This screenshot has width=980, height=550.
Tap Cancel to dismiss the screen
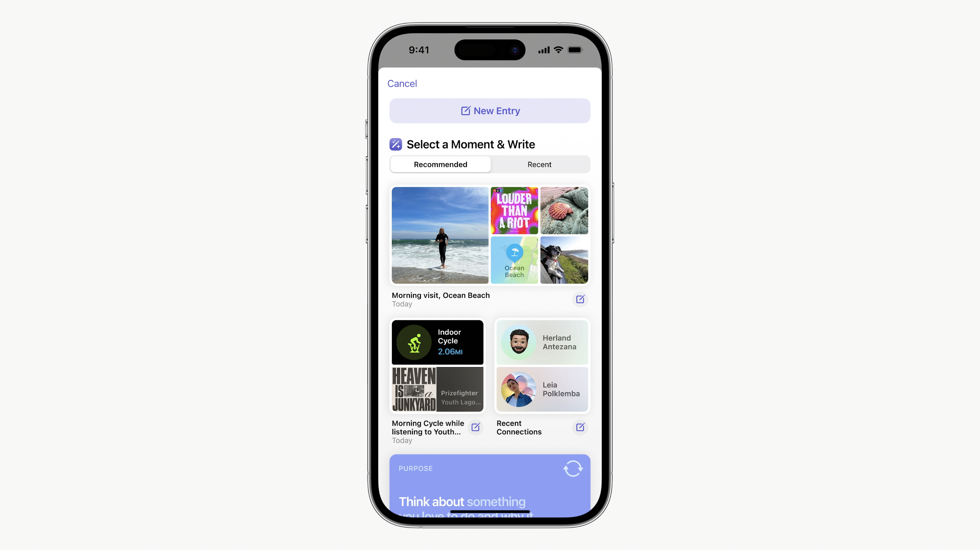[401, 83]
